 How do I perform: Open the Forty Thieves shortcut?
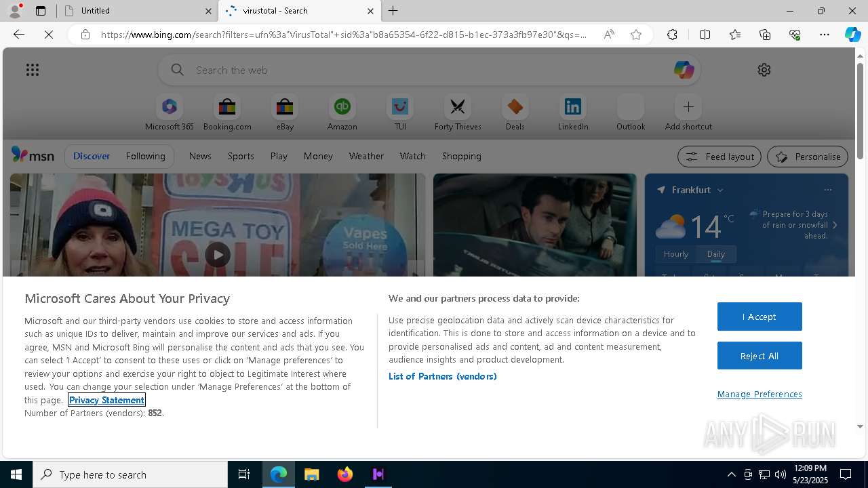(458, 113)
